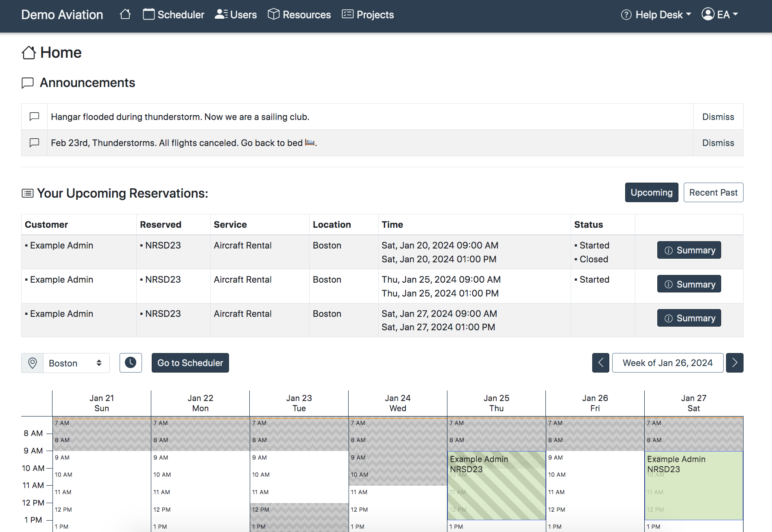Open Summary for Jan 25 reservation
This screenshot has height=532, width=772.
tap(689, 284)
